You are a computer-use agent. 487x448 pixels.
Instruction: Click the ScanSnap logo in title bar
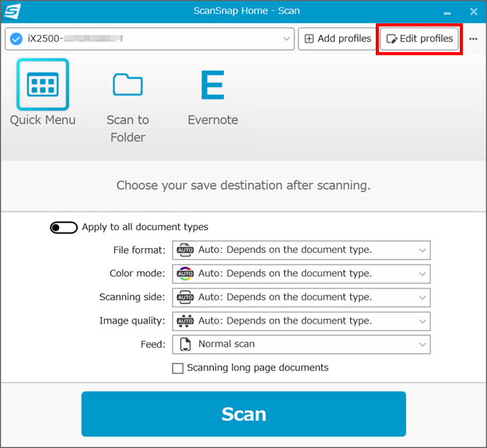point(12,11)
